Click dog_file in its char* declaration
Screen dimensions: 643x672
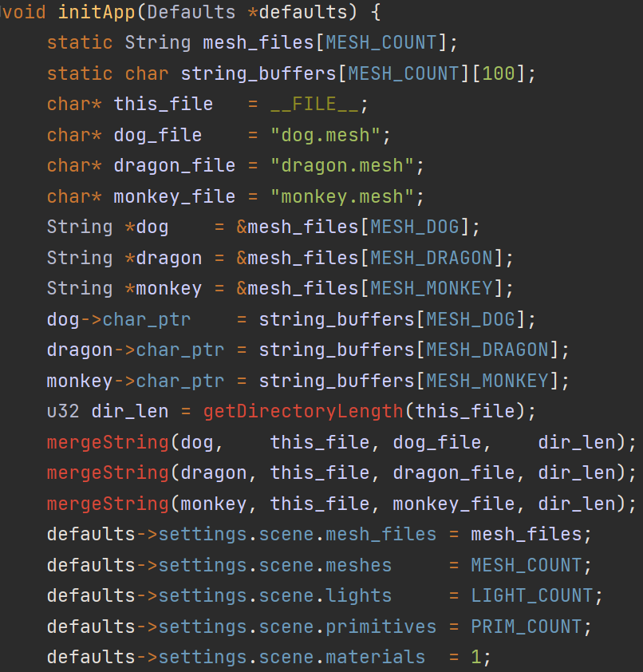click(x=158, y=135)
